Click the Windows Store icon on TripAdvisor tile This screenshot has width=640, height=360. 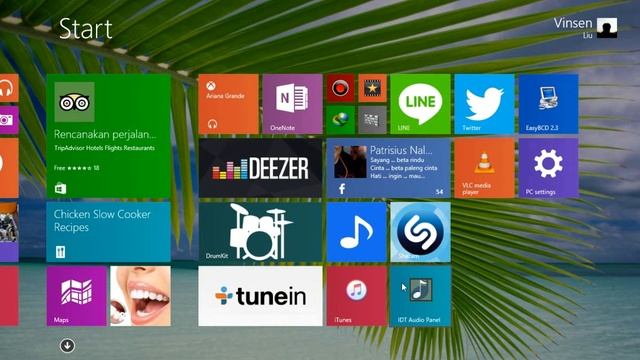tap(60, 189)
